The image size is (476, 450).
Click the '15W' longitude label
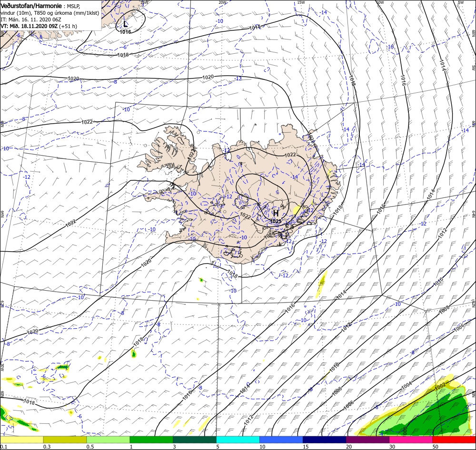coord(301,2)
